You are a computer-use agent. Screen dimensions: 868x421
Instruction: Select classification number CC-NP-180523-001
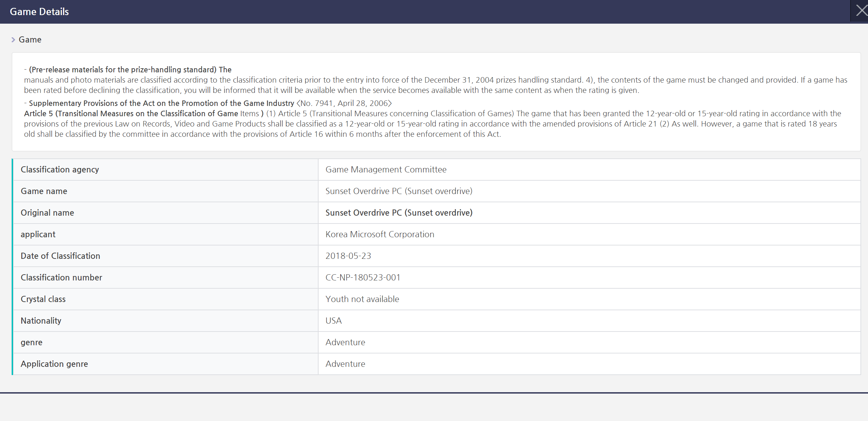tap(363, 277)
